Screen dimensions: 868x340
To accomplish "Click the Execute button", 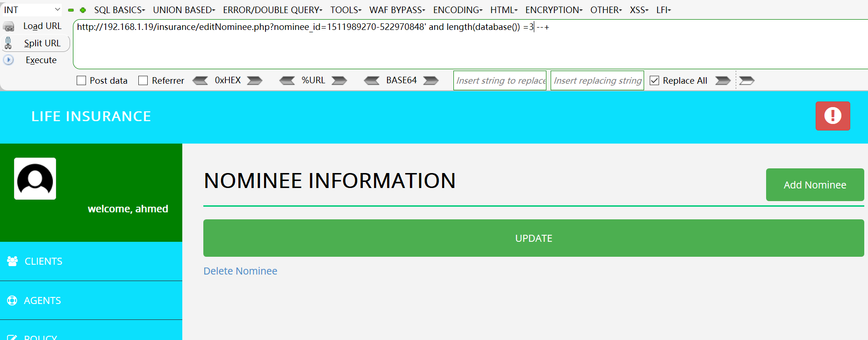I will tap(36, 60).
